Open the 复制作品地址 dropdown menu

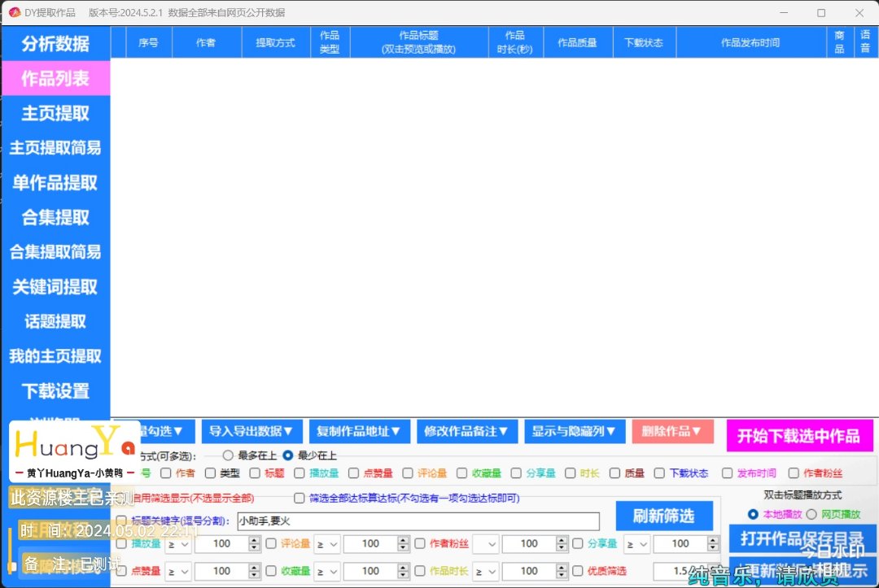click(358, 432)
